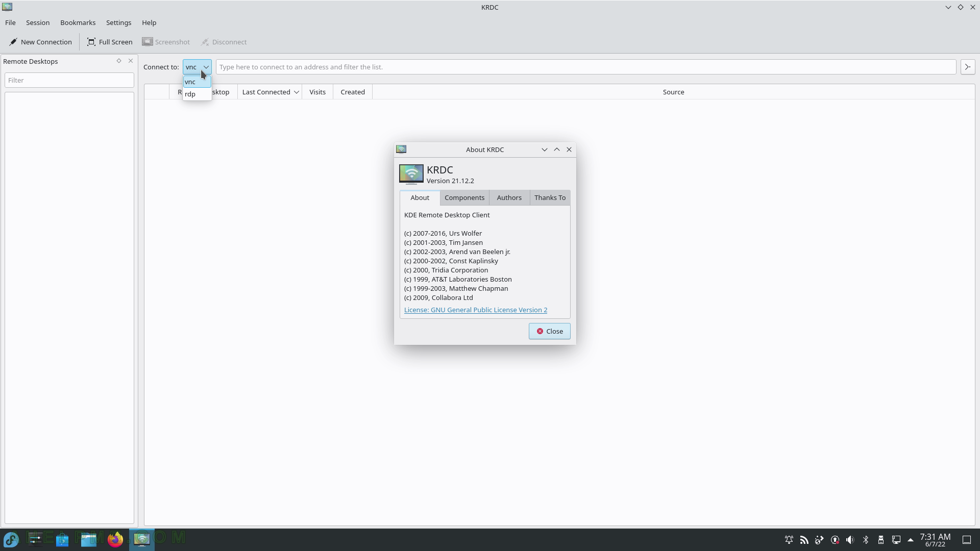The image size is (980, 551).
Task: Select the About tab in the dialog
Action: point(420,197)
